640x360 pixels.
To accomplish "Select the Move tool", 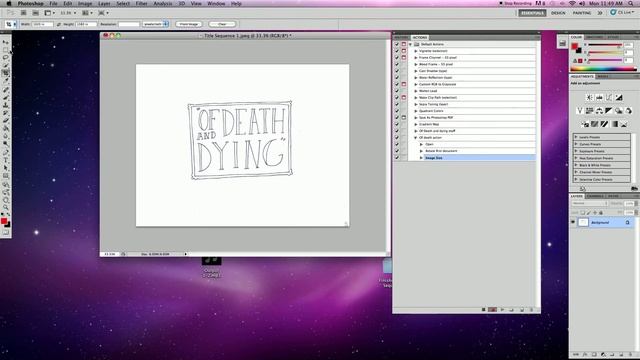I will 5,42.
